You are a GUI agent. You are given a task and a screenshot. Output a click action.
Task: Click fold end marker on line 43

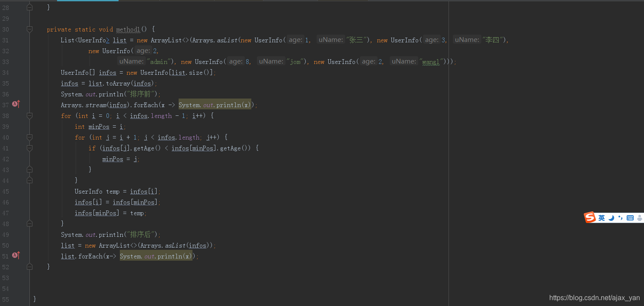[x=29, y=169]
